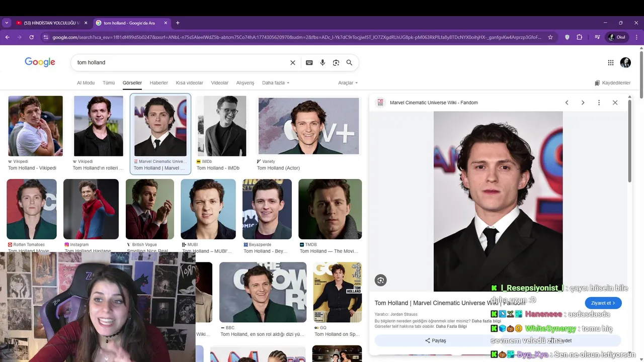
Task: Click the Ziyaret et button
Action: (x=603, y=303)
